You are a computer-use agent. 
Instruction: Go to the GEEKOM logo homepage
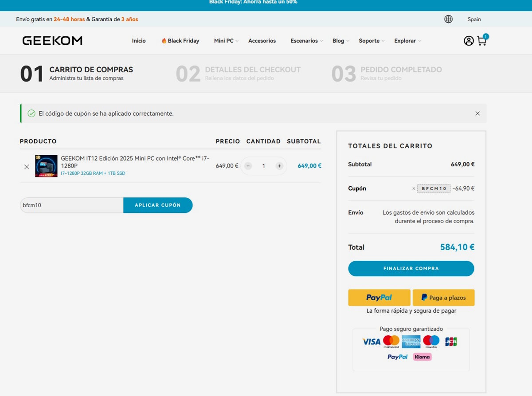(52, 41)
